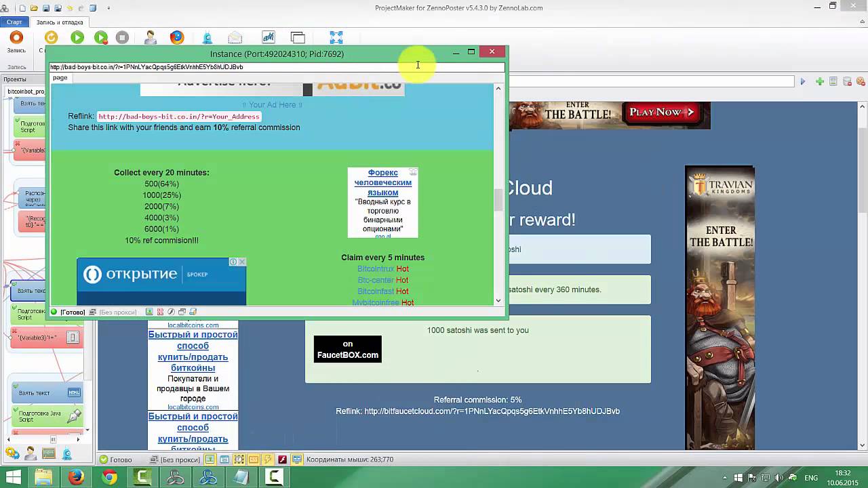Viewport: 868px width, 488px height.
Task: Click the chart graph icon in ribbon
Action: (268, 38)
